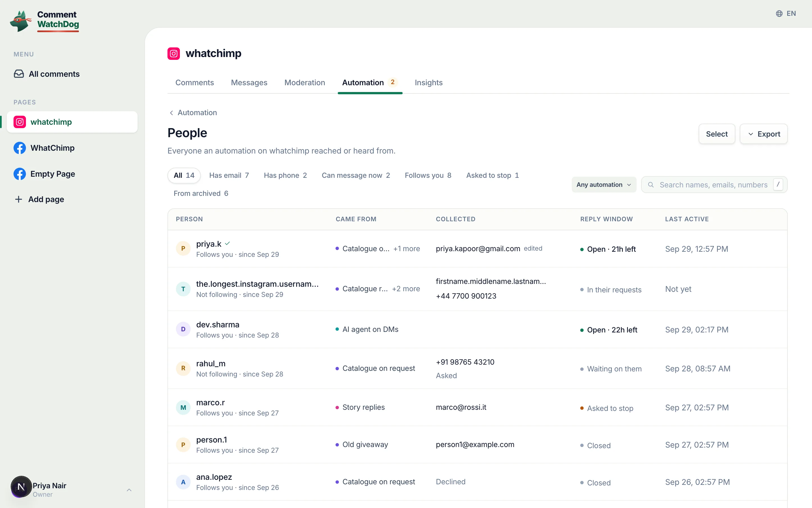The width and height of the screenshot is (812, 508).
Task: Click the Instagram icon beside whatchimp heading
Action: (x=173, y=53)
